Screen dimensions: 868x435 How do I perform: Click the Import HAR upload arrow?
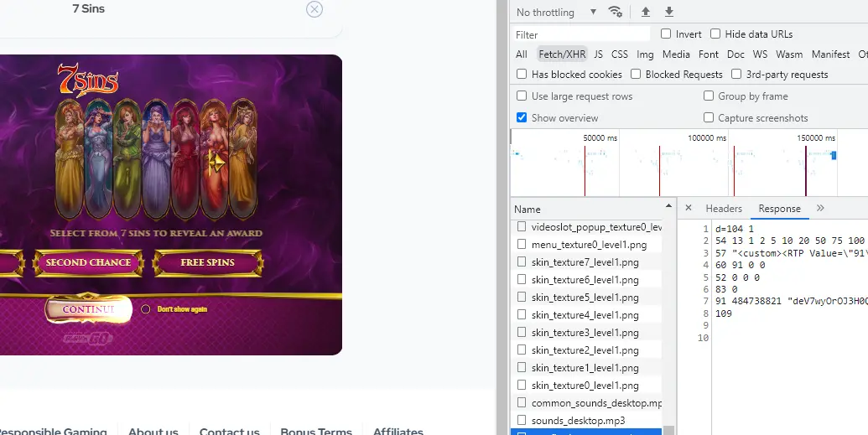click(646, 12)
